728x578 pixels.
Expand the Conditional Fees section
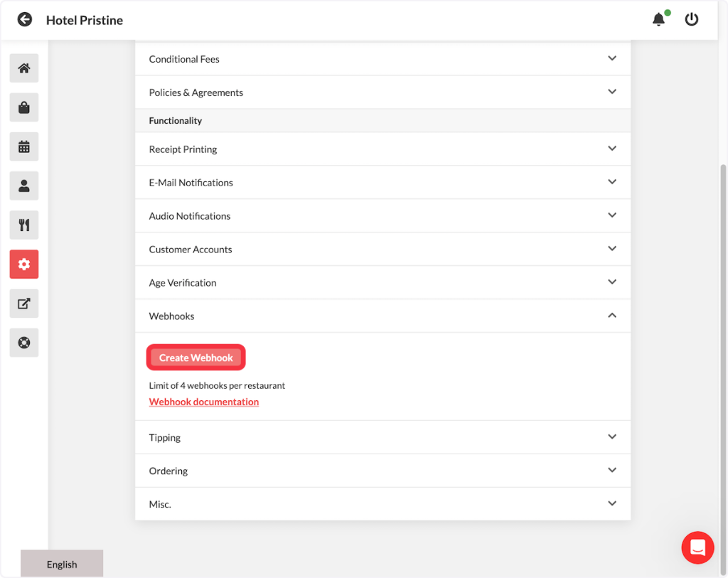click(x=382, y=59)
